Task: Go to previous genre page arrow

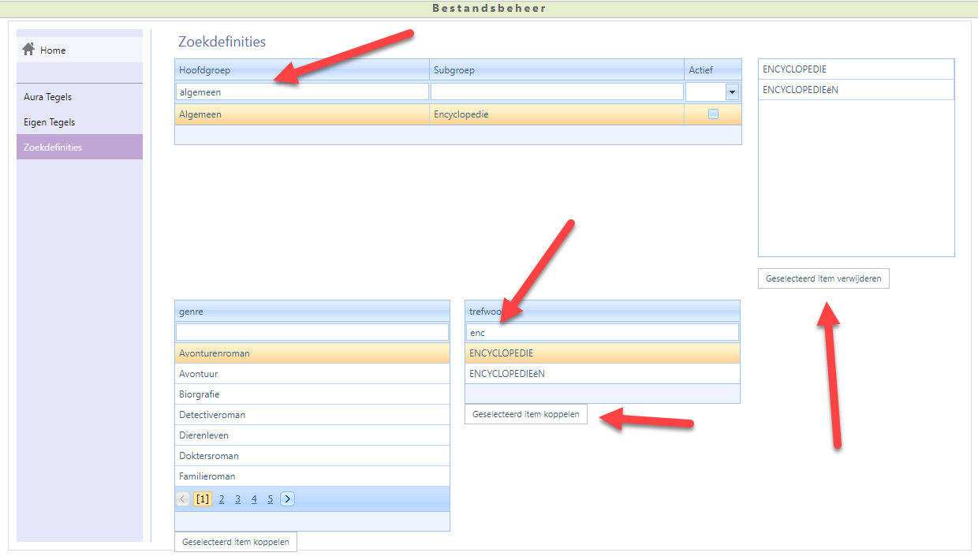Action: pos(183,499)
